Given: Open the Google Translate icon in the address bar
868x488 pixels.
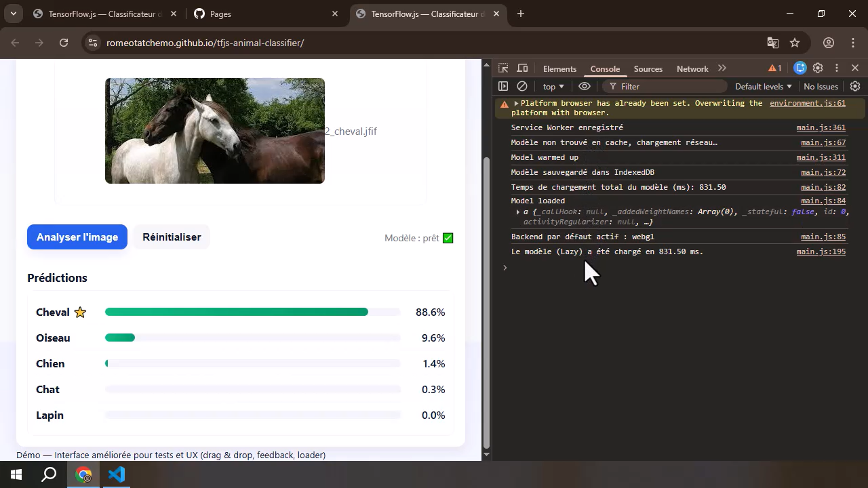Looking at the screenshot, I should coord(772,43).
